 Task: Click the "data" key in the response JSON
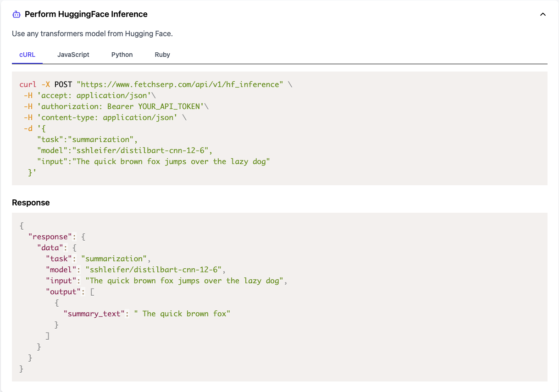[50, 248]
